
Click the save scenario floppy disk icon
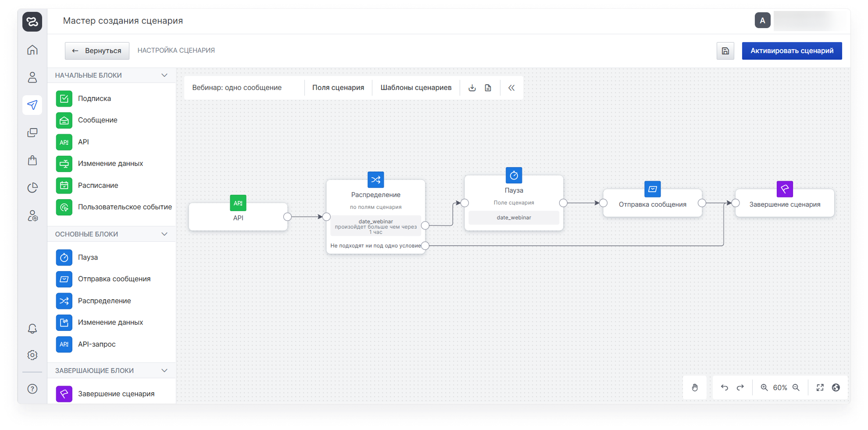coord(725,51)
